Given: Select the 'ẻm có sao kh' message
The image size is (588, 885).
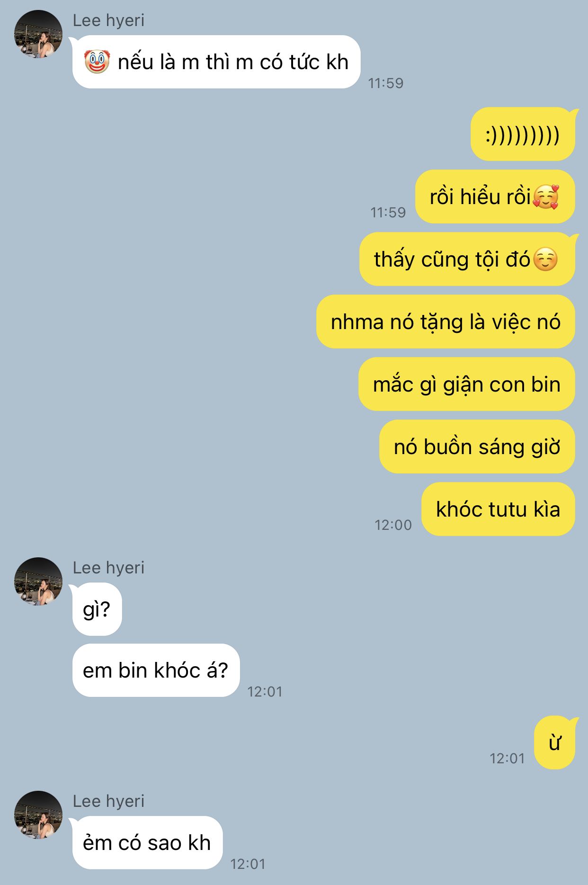Looking at the screenshot, I should [x=147, y=842].
